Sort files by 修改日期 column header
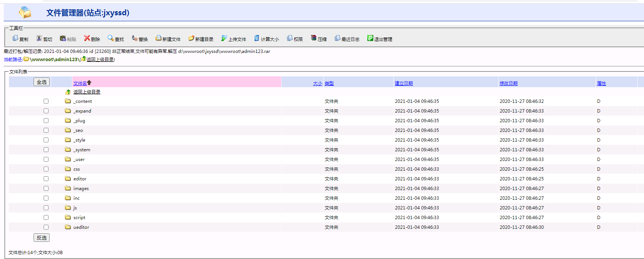The height and width of the screenshot is (259, 644). coord(508,83)
